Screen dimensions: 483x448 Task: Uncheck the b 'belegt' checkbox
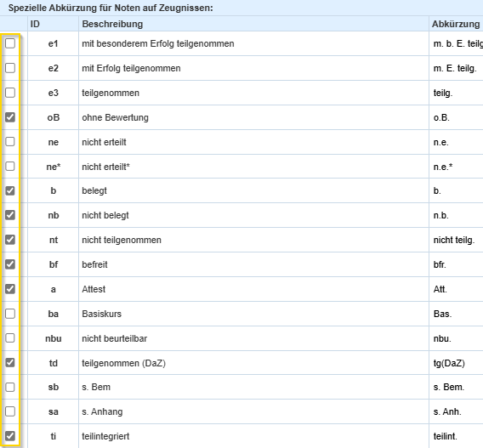click(x=10, y=190)
